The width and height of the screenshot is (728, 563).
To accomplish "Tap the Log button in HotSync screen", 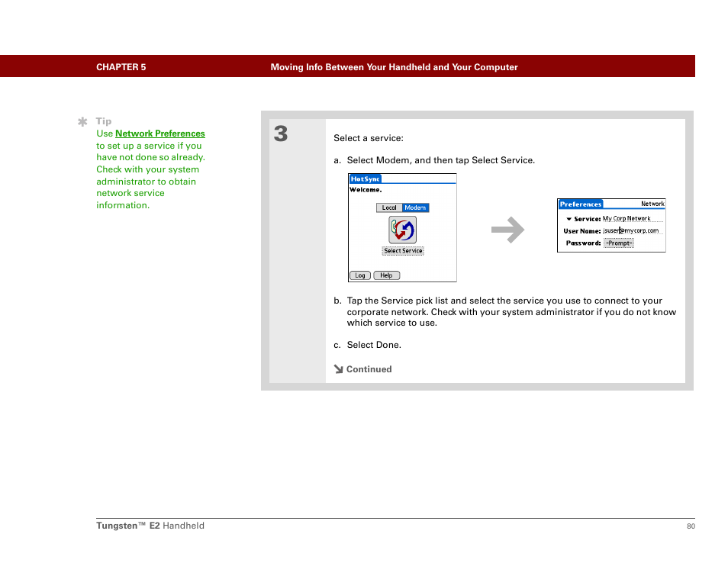I will (x=360, y=275).
